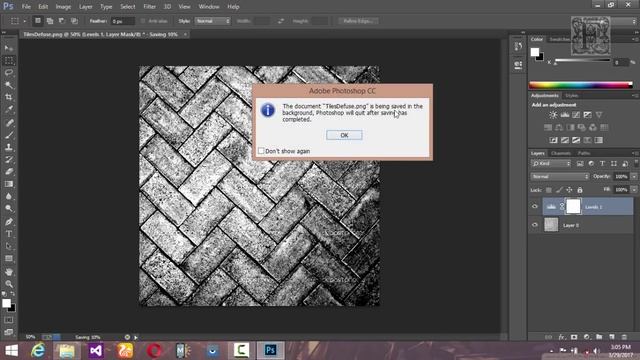
Task: Open the tool preset picker arrow
Action: click(24, 21)
